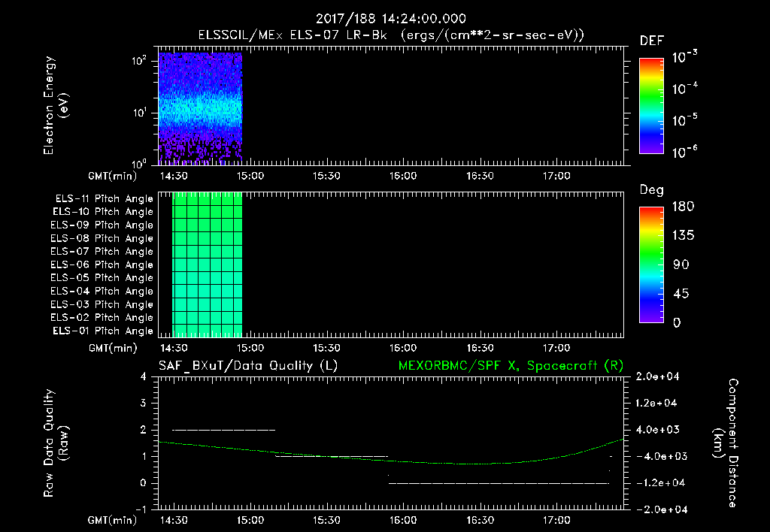The height and width of the screenshot is (532, 770).
Task: Click the Deg pitch angle color bar
Action: 651,265
